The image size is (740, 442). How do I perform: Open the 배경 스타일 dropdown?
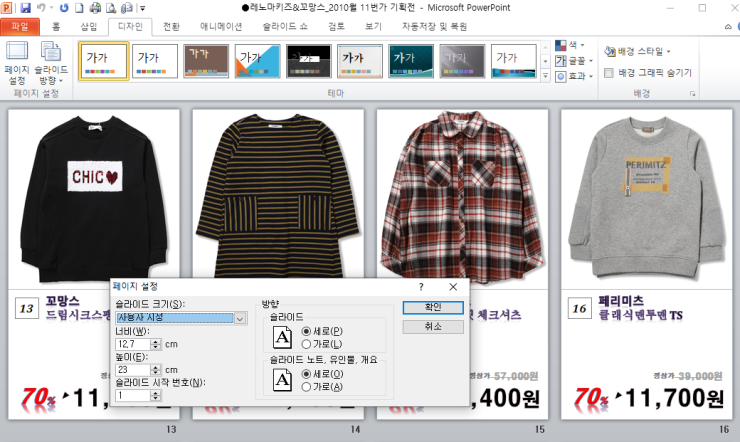(638, 50)
